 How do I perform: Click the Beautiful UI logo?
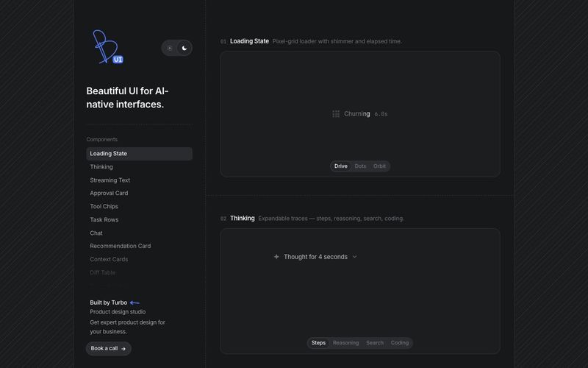(108, 47)
